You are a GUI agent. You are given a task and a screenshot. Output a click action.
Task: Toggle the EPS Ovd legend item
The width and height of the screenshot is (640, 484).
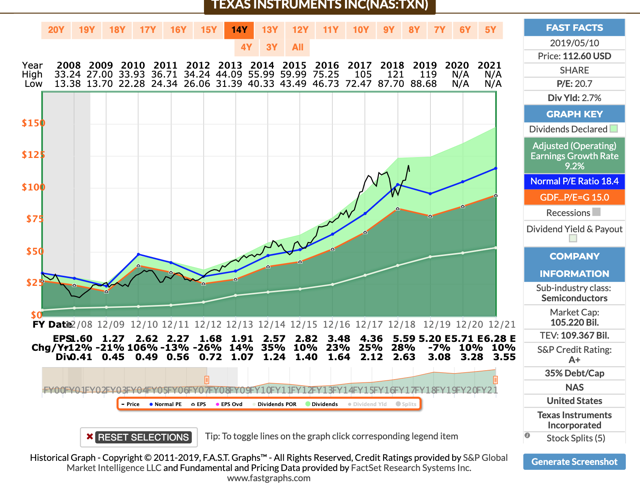click(229, 404)
